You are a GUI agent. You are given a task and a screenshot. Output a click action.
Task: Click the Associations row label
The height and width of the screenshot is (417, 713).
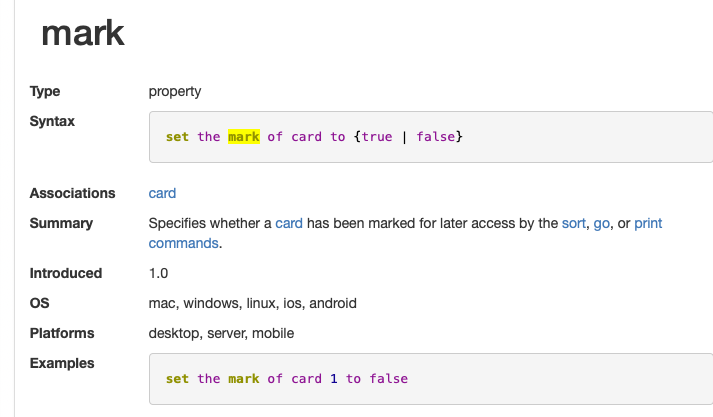click(72, 193)
